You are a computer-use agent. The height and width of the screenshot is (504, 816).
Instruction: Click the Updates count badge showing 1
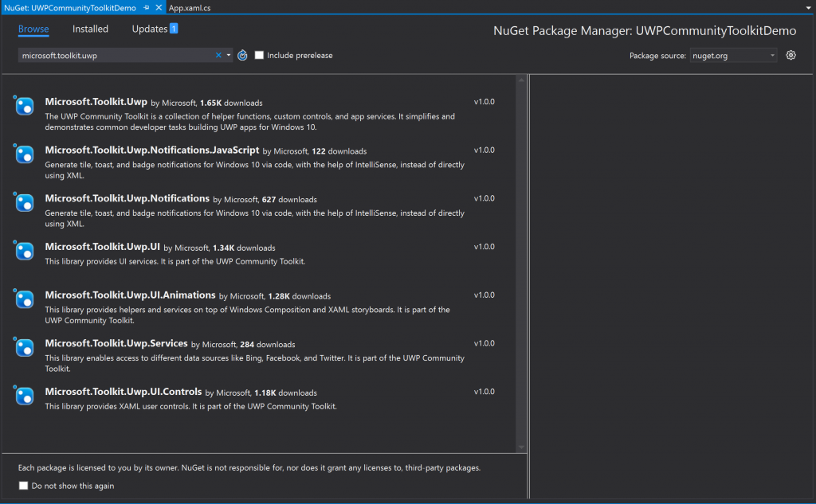click(174, 29)
